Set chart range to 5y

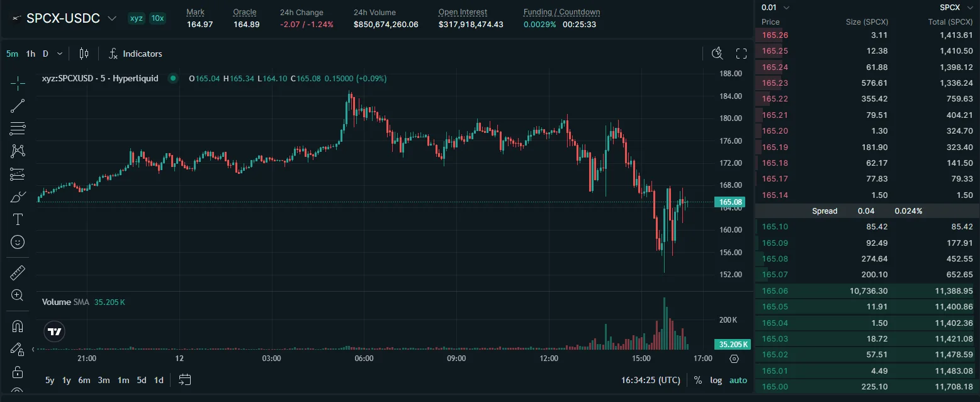click(50, 380)
